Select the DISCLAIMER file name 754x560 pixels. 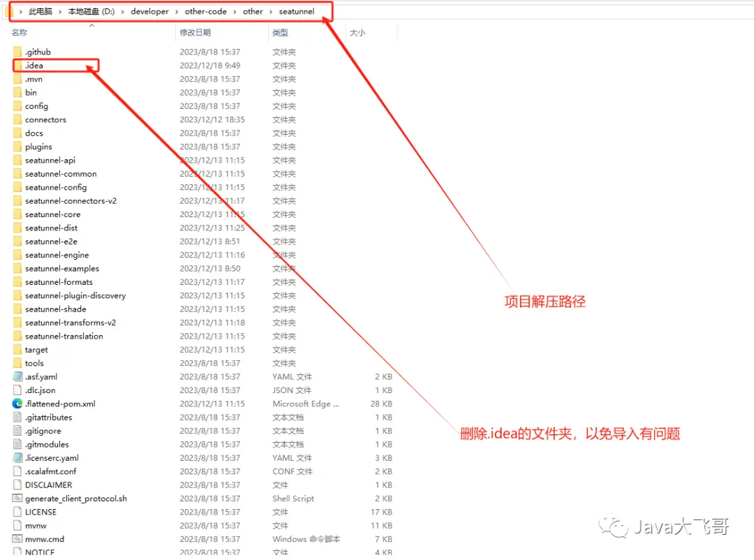tap(49, 485)
